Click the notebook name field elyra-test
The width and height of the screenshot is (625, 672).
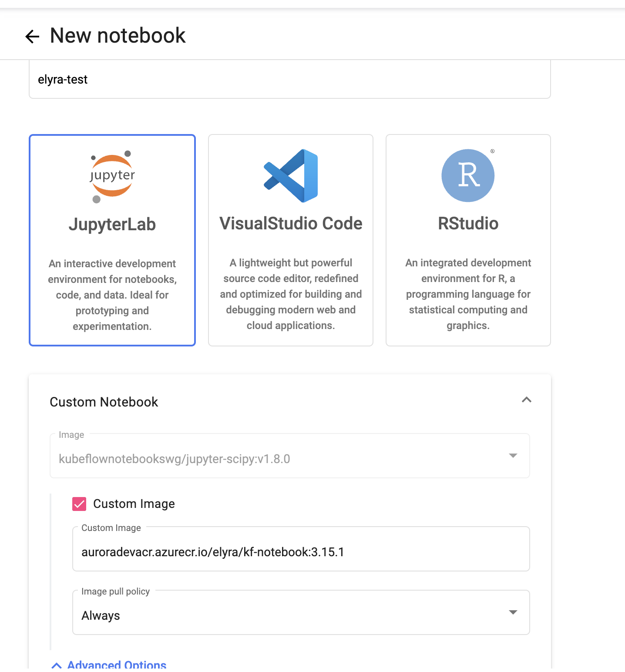coord(289,80)
